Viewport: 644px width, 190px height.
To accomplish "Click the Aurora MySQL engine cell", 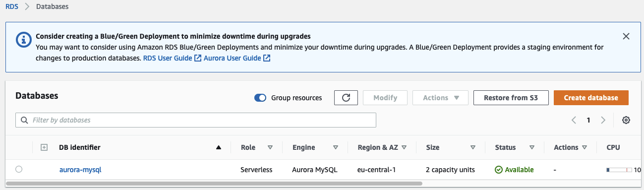I will [315, 170].
